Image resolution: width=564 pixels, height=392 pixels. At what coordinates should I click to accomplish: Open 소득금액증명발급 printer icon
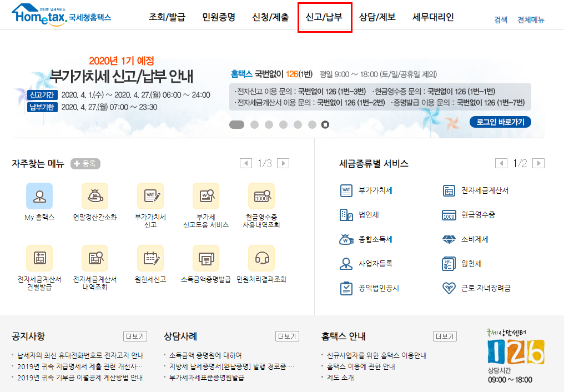point(206,258)
